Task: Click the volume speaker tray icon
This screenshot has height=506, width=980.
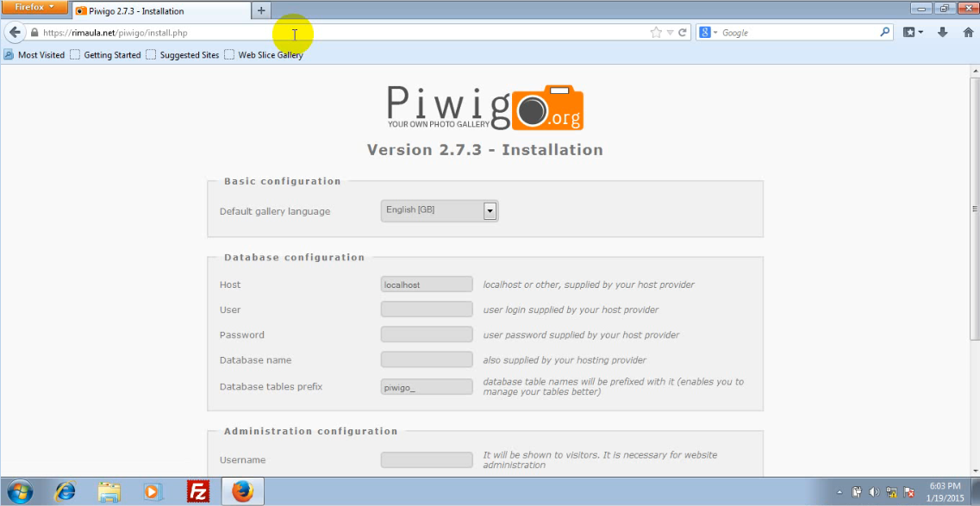Action: 874,491
